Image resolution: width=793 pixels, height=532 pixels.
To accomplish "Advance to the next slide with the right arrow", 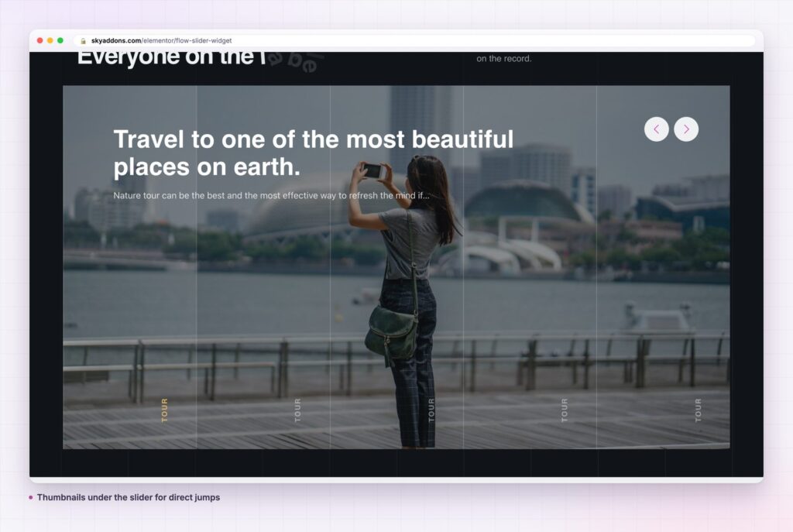I will pos(686,129).
